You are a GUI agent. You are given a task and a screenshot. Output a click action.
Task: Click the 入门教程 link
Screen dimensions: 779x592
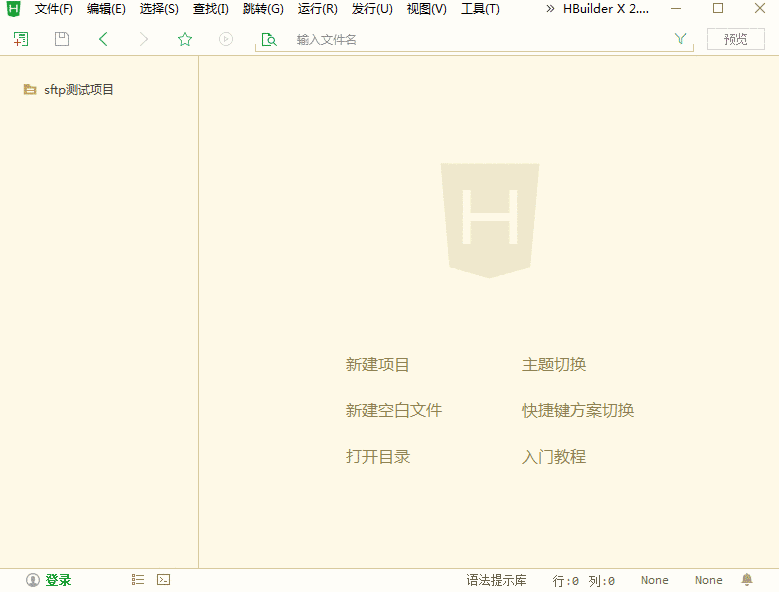[554, 456]
